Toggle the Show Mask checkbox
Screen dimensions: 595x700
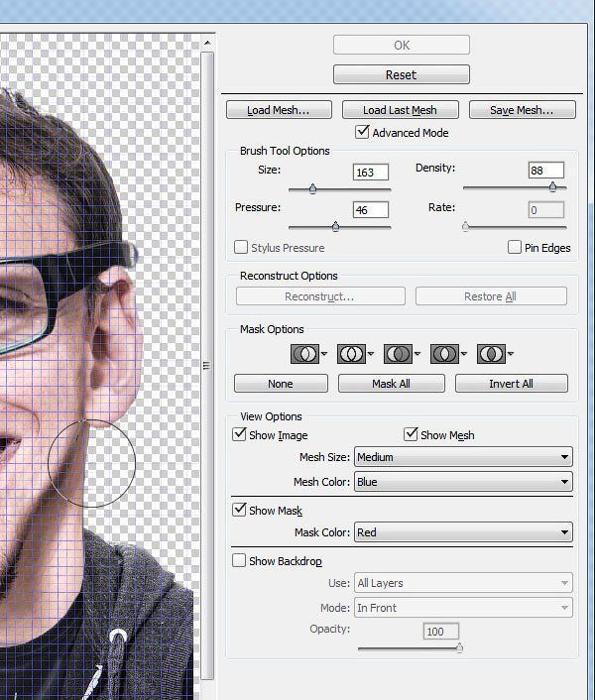[239, 510]
